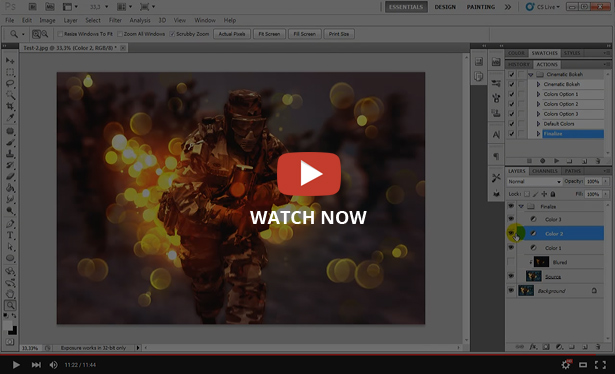Screen dimensions: 615x374
Task: Open the Fill slider arrow
Action: coord(606,194)
